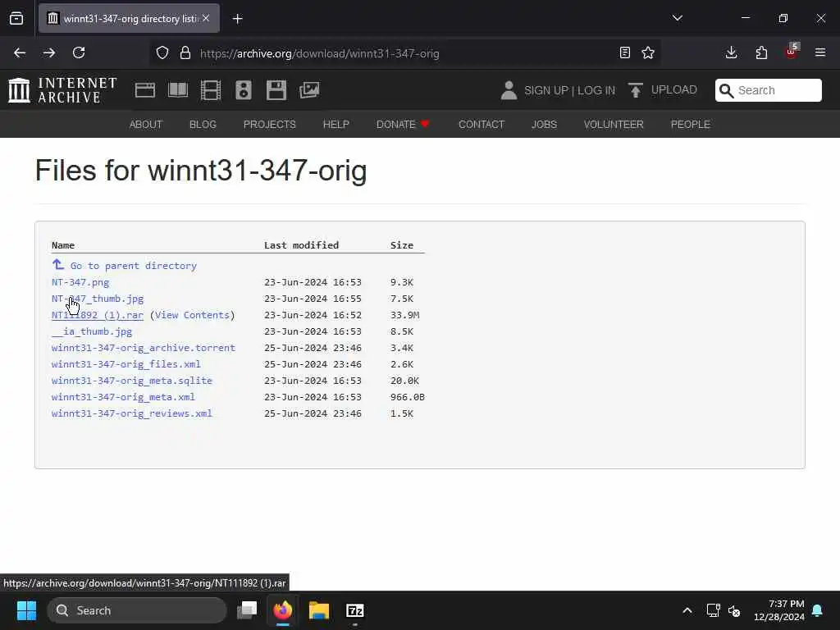840x630 pixels.
Task: Open the Windows Start button
Action: click(26, 610)
